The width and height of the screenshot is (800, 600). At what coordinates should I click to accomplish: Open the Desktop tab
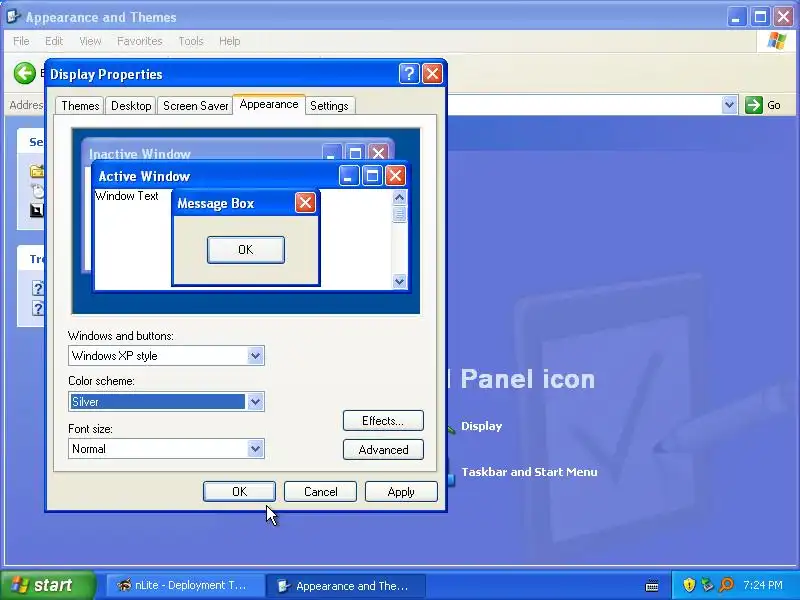coord(131,106)
